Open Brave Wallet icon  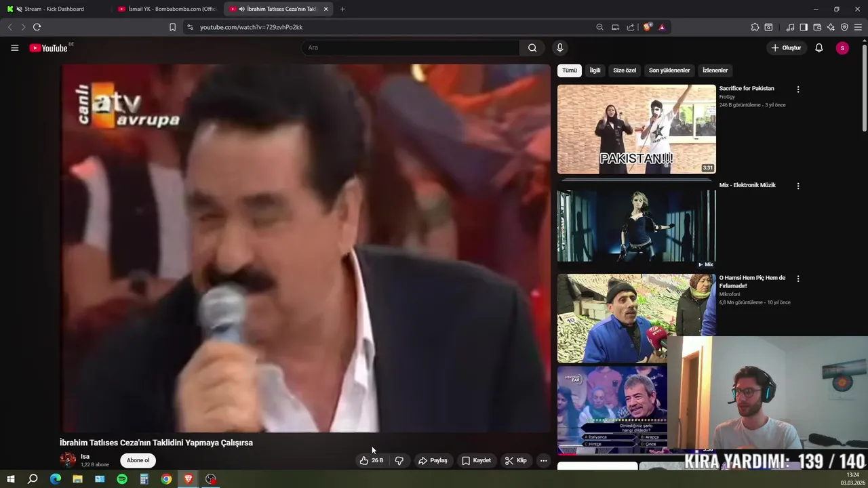(817, 27)
